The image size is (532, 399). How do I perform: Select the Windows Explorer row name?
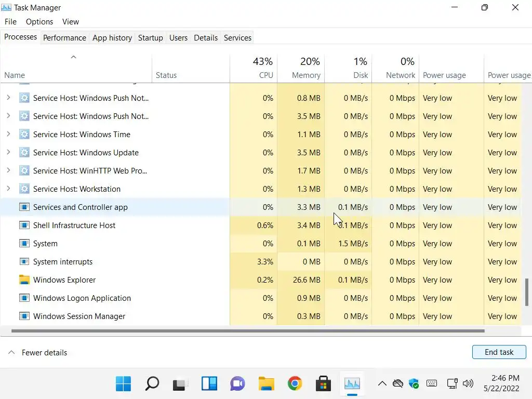(x=64, y=280)
